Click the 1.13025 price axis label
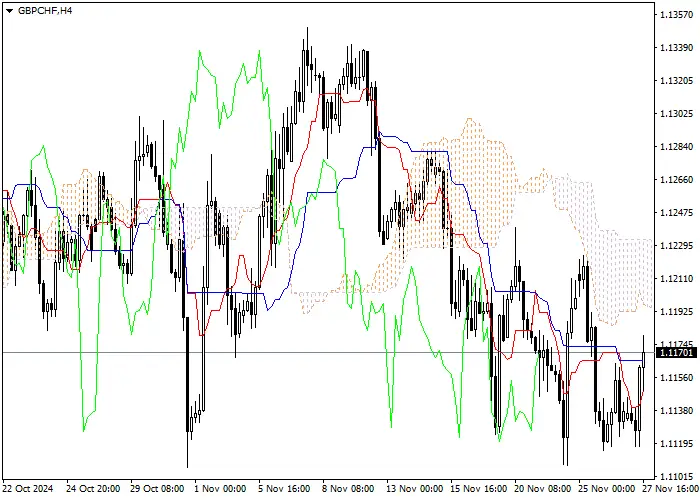This screenshot has height=500, width=700. (676, 114)
